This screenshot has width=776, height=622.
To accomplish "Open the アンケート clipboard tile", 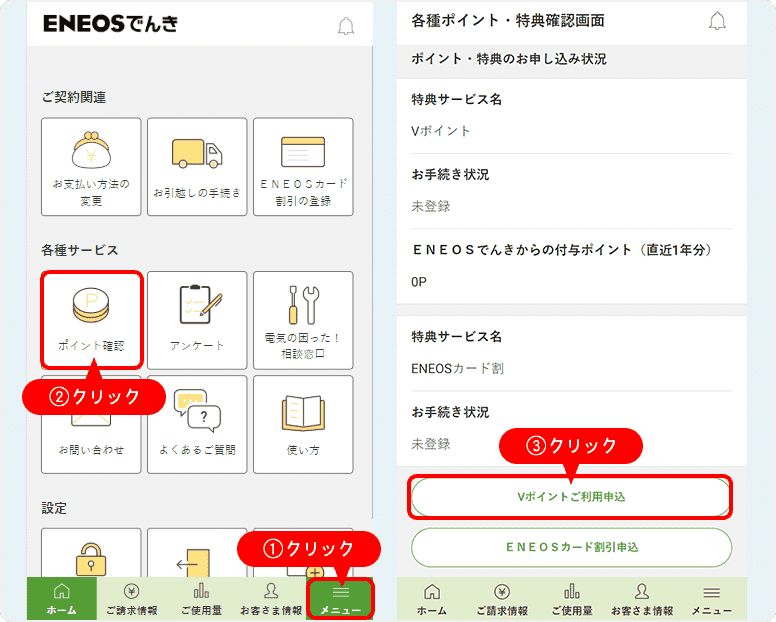I will click(x=197, y=320).
